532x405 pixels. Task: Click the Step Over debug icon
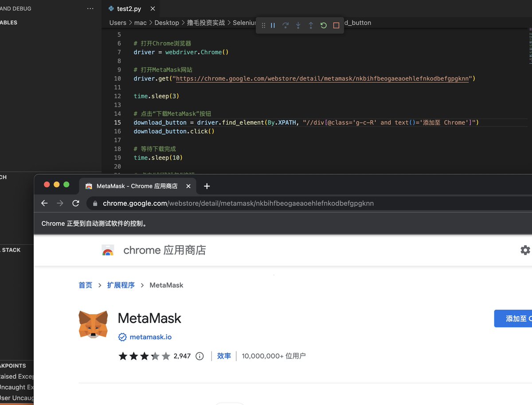286,26
